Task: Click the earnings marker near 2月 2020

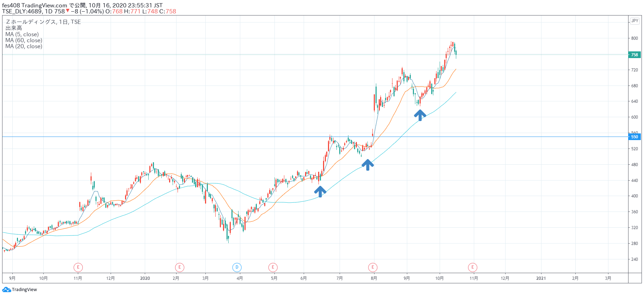Action: (x=179, y=267)
